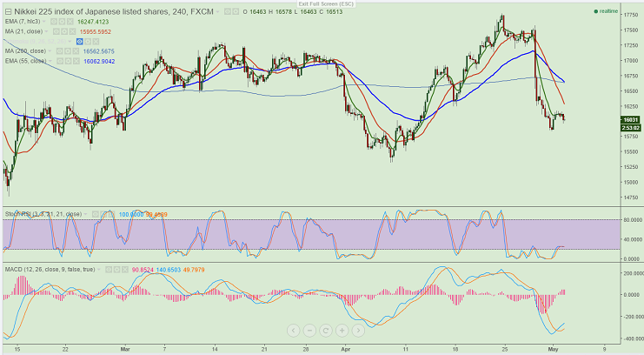This screenshot has height=355, width=644.
Task: Remove the EMA (55, close) indicator
Action: 76,61
